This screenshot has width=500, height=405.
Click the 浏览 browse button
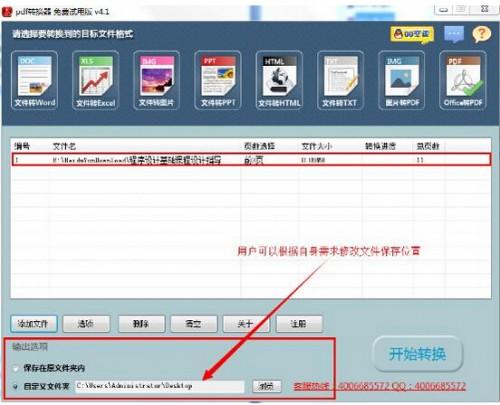pos(267,386)
